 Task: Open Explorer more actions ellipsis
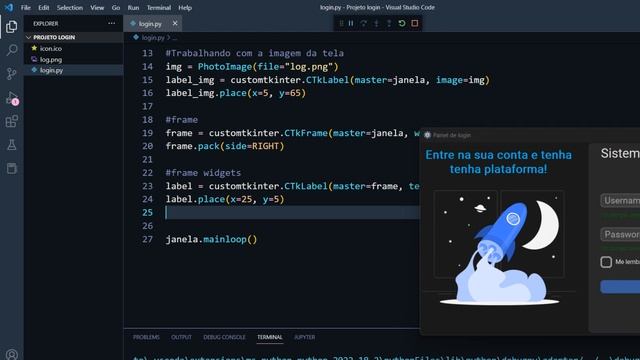111,23
